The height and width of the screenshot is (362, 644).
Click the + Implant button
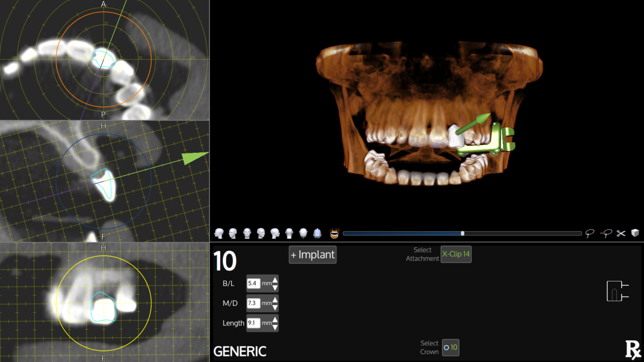[312, 254]
